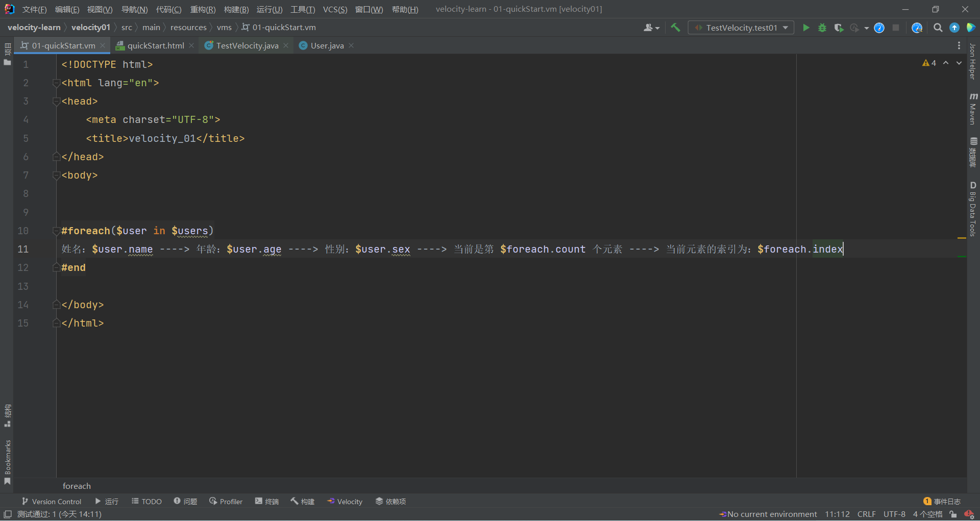Viewport: 980px width, 521px height.
Task: Close the User.java tab
Action: (351, 45)
